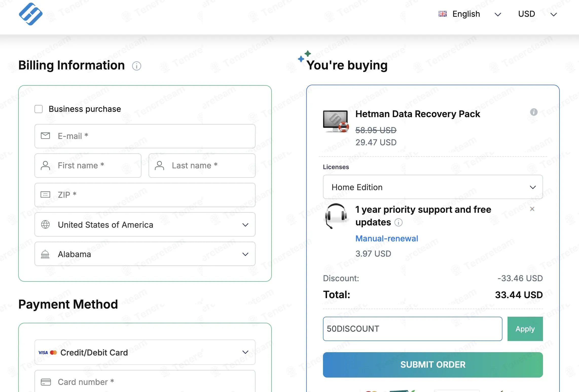This screenshot has height=392, width=579.
Task: Open the Home Edition licenses dropdown
Action: point(433,187)
